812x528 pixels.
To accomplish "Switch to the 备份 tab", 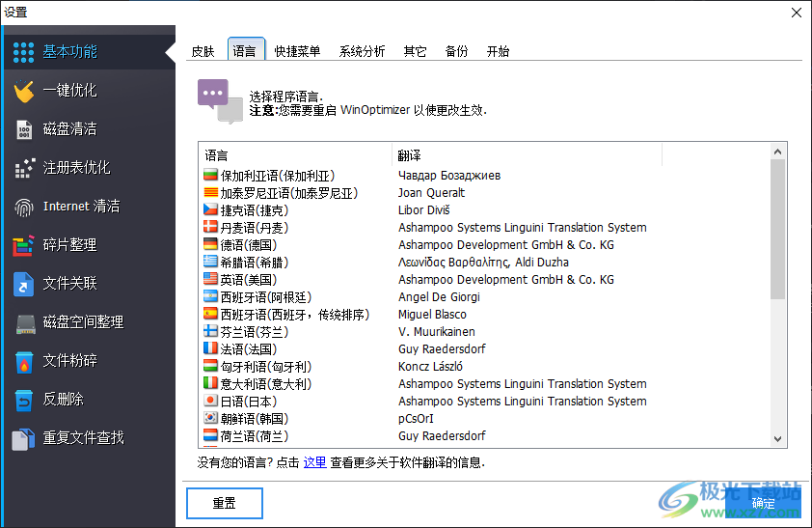I will 456,51.
